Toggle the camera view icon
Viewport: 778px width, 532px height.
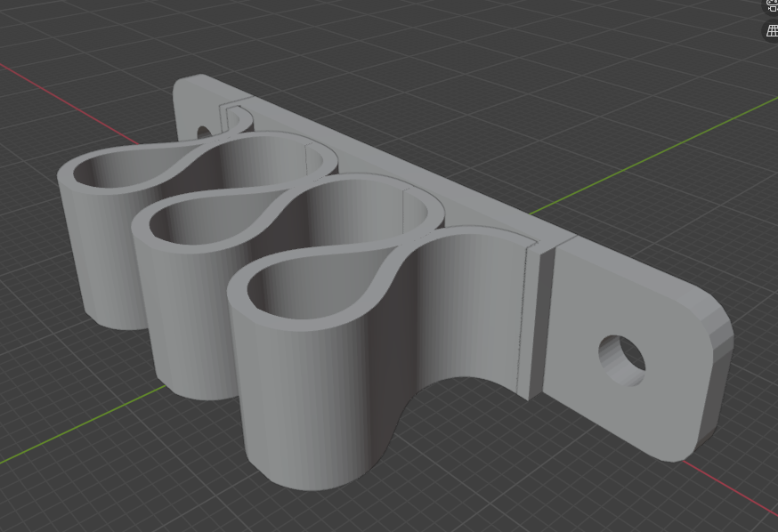(772, 6)
